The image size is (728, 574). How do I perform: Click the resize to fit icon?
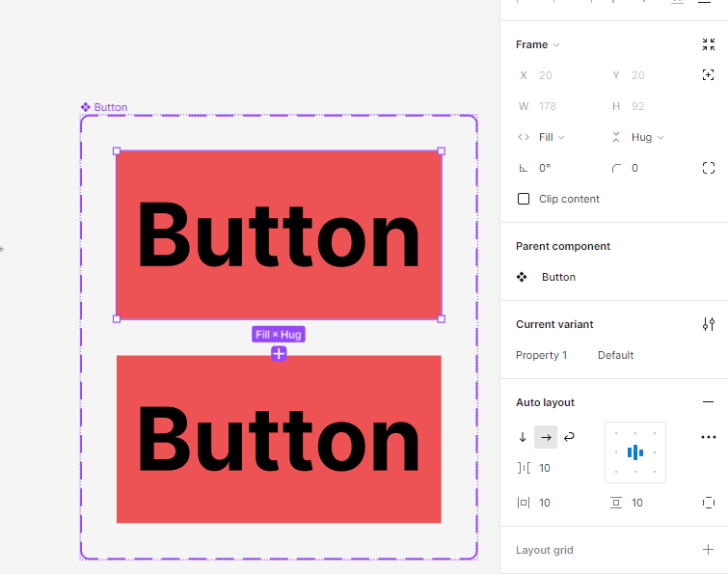tap(709, 44)
